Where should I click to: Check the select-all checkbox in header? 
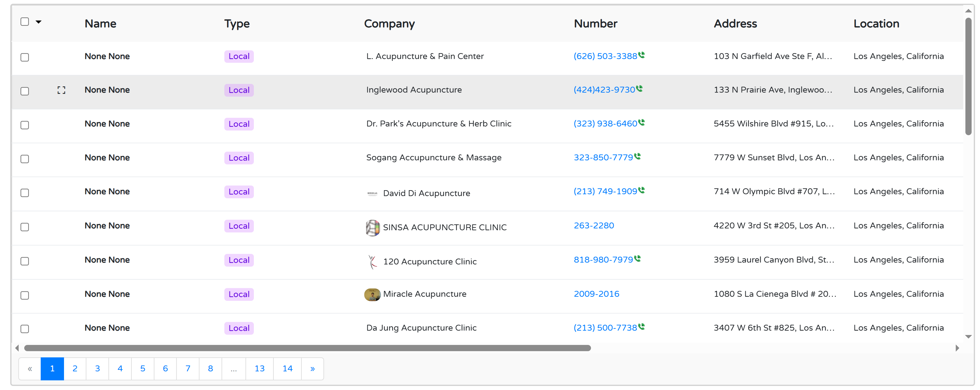tap(25, 22)
